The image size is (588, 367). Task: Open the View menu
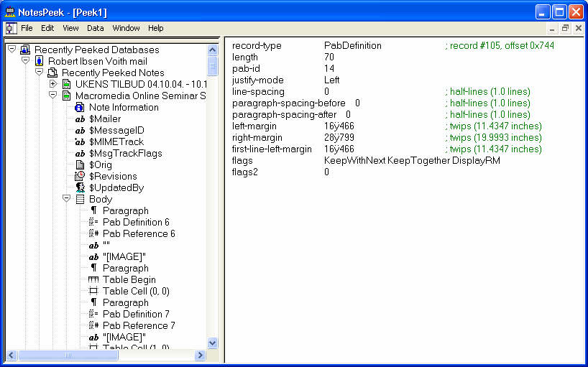[x=70, y=28]
